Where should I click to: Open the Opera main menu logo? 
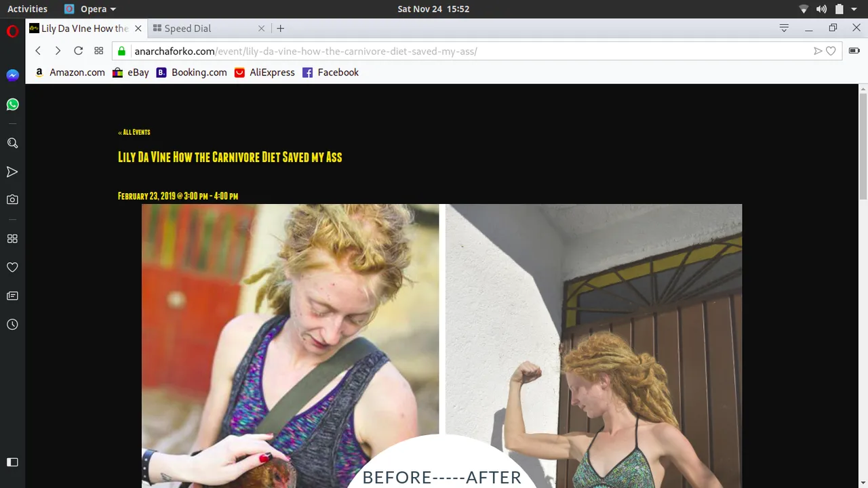(12, 31)
